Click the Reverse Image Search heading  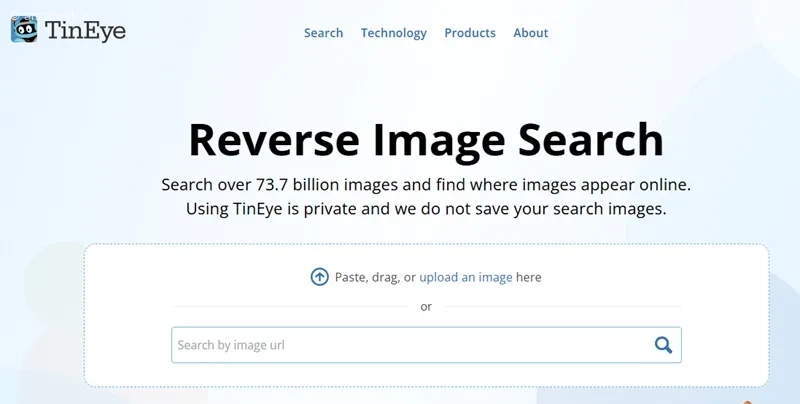click(x=426, y=140)
